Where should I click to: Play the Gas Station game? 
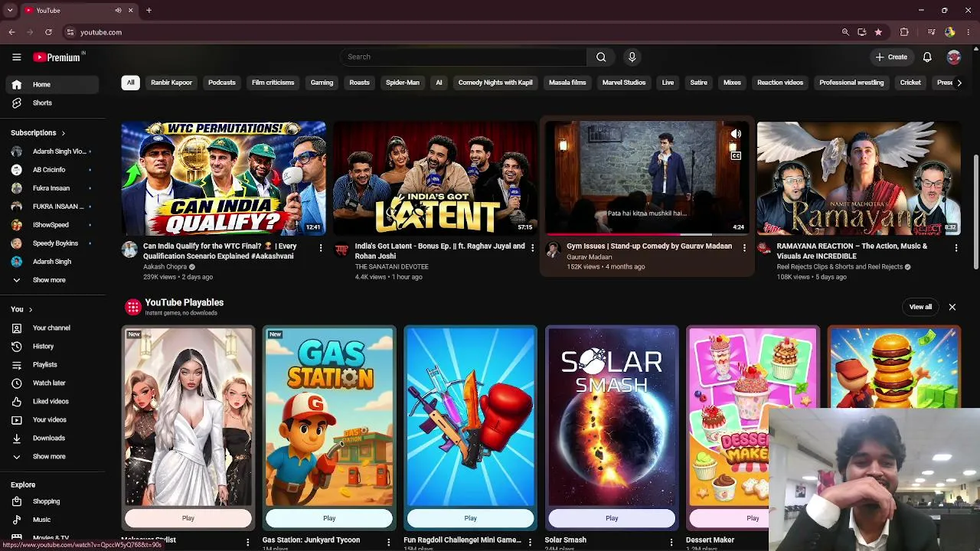[x=329, y=518]
